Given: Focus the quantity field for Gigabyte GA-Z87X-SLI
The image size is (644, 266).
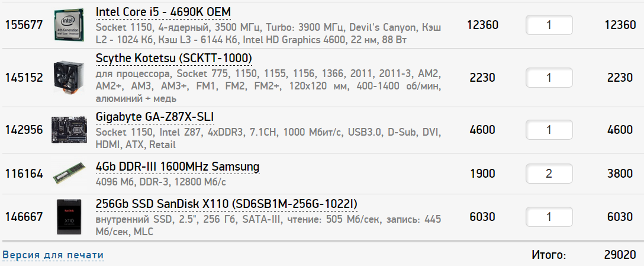Looking at the screenshot, I should tap(549, 129).
